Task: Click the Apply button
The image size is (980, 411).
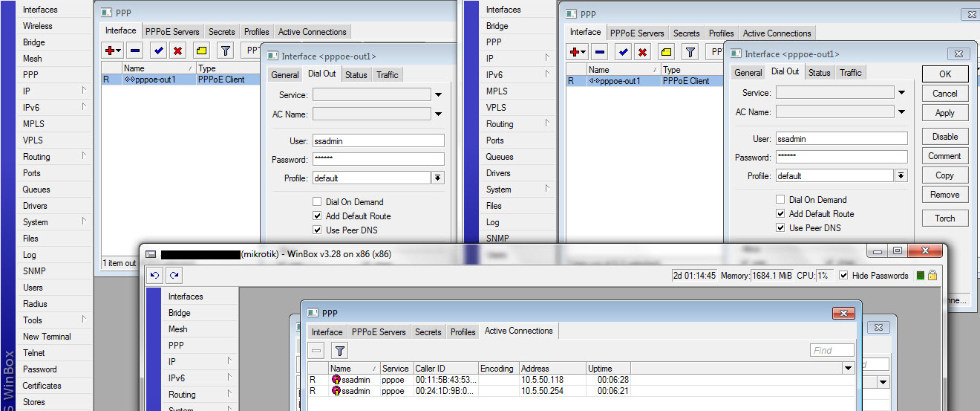Action: coord(945,113)
